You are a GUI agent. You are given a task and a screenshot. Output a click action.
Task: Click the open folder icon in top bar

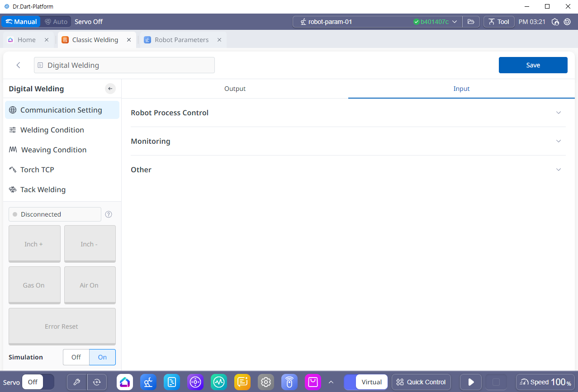[471, 22]
